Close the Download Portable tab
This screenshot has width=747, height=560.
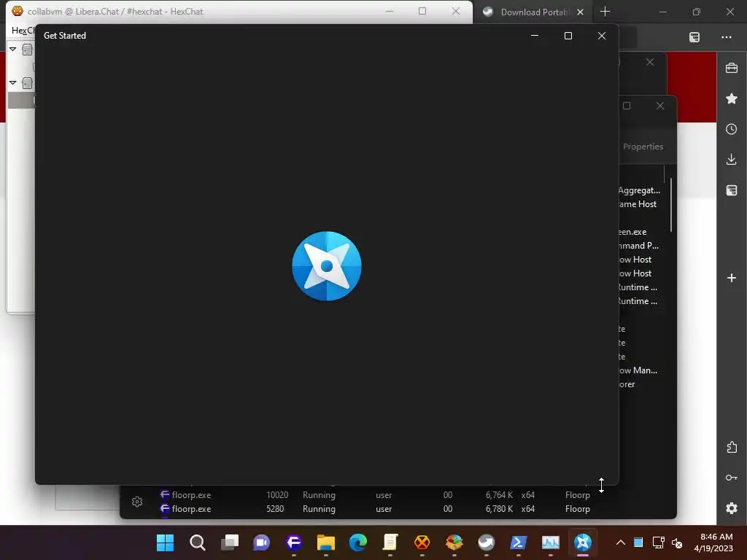coord(580,12)
